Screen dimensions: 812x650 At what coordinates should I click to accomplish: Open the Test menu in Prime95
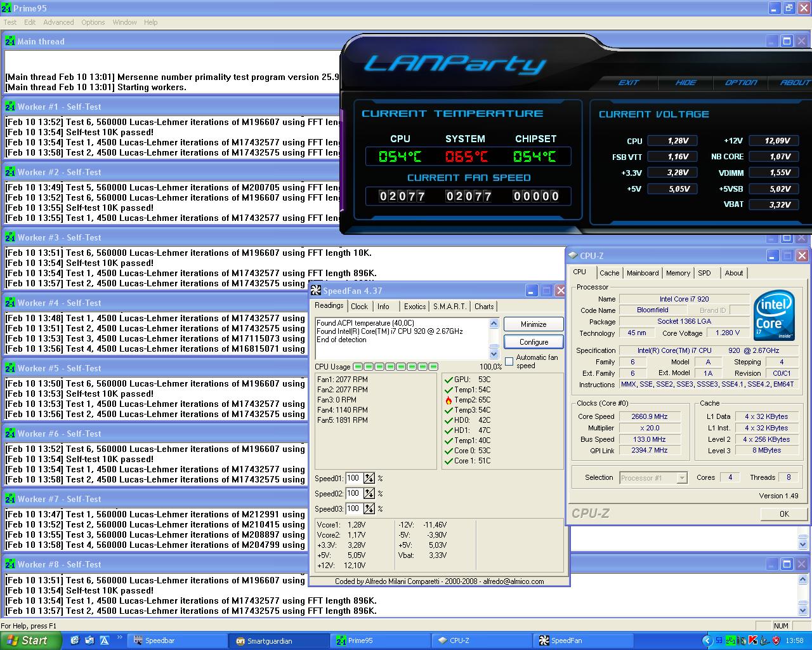pyautogui.click(x=10, y=22)
